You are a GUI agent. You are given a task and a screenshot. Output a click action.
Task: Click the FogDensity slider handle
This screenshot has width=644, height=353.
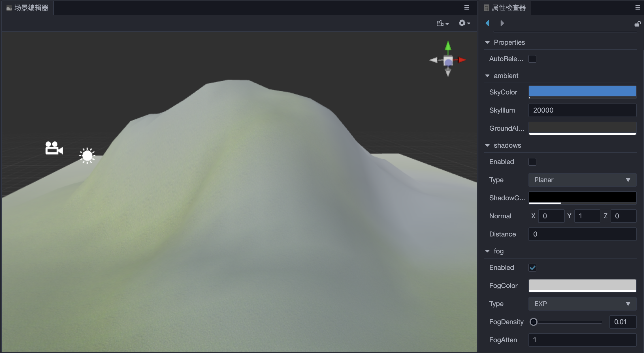(534, 322)
